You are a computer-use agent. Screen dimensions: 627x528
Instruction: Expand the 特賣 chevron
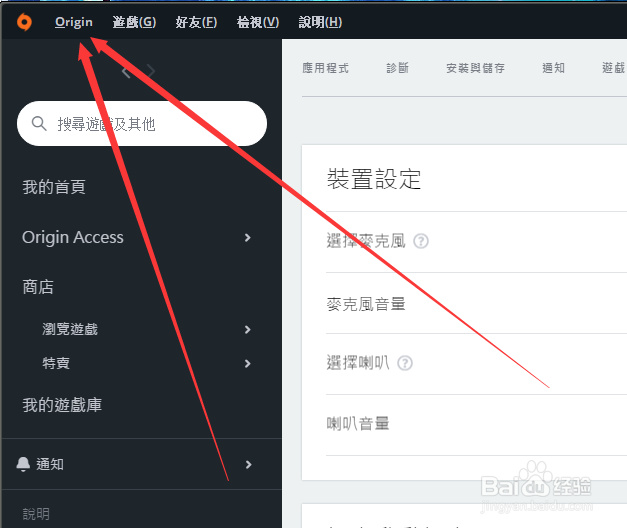(x=248, y=364)
